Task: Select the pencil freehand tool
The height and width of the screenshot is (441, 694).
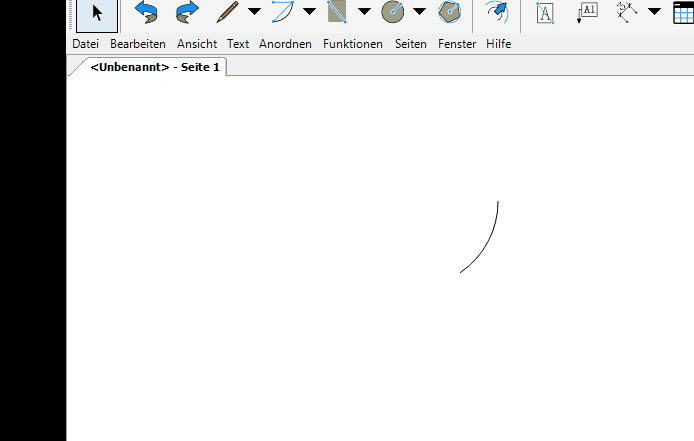Action: coord(227,12)
